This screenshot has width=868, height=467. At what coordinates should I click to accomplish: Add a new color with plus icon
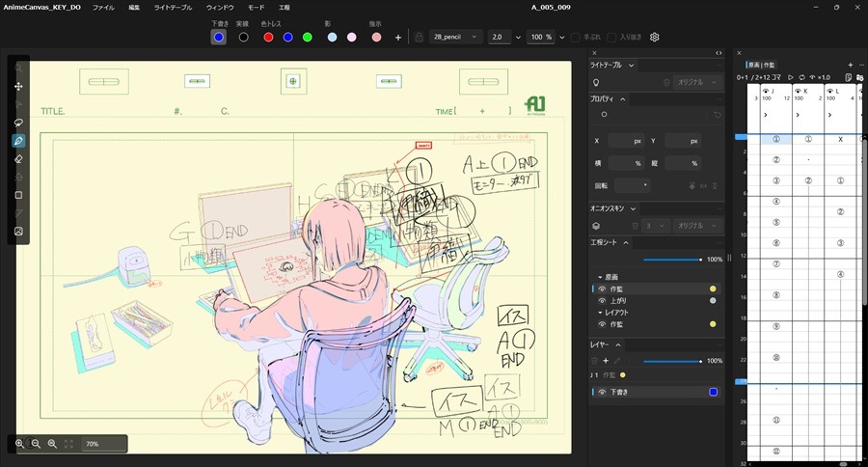pyautogui.click(x=398, y=37)
